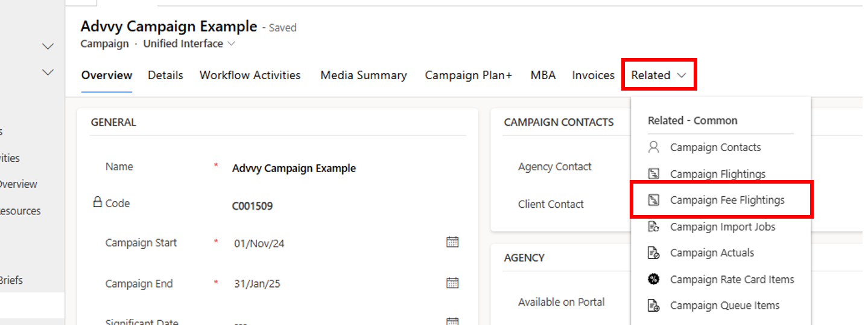868x325 pixels.
Task: Click the Campaign Rate Card Items icon
Action: (653, 279)
